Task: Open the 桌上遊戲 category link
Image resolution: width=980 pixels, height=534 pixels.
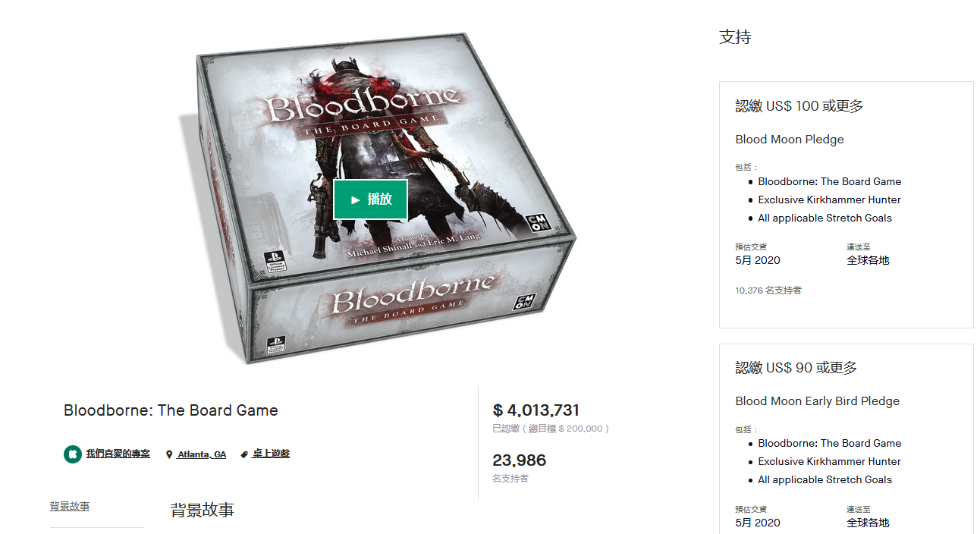Action: tap(271, 454)
